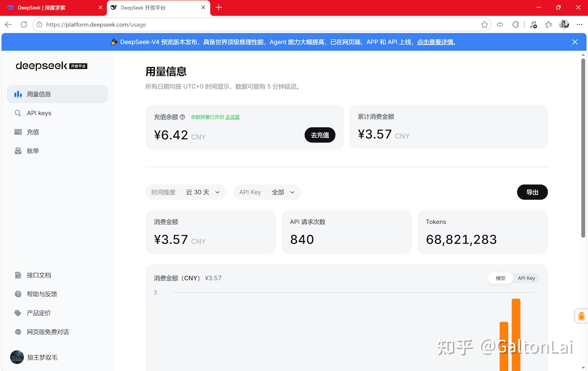Go to 账单 in the sidebar
The width and height of the screenshot is (588, 371).
(57, 151)
